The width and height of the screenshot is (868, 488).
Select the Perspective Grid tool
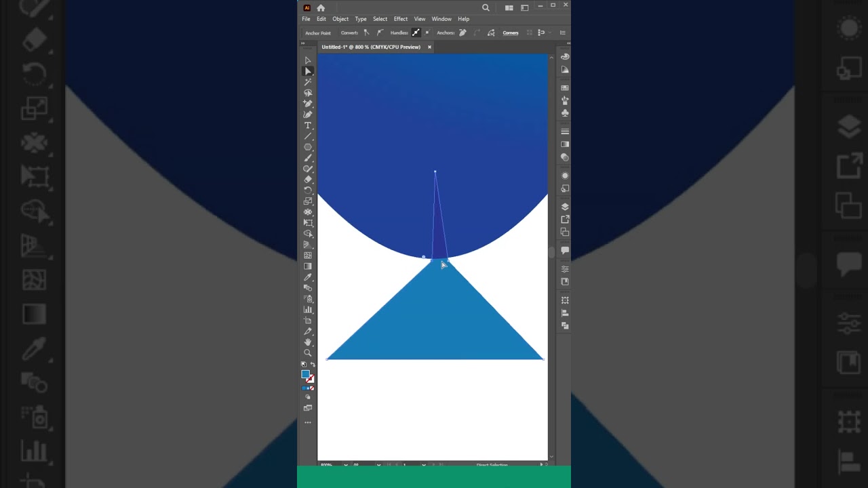308,245
